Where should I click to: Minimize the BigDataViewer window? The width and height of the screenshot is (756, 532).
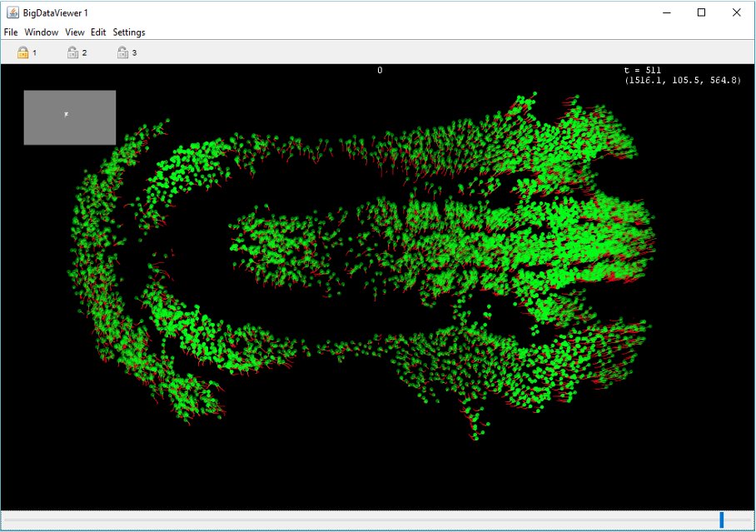pos(666,12)
